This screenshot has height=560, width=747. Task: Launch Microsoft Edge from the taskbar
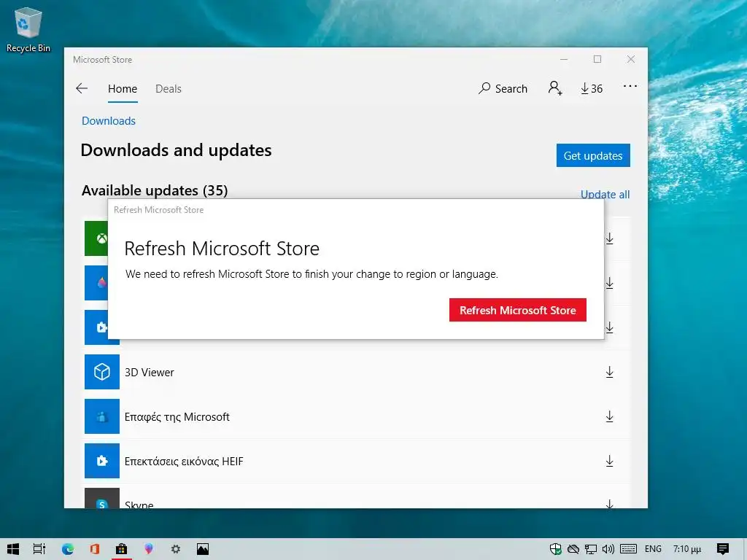click(68, 549)
